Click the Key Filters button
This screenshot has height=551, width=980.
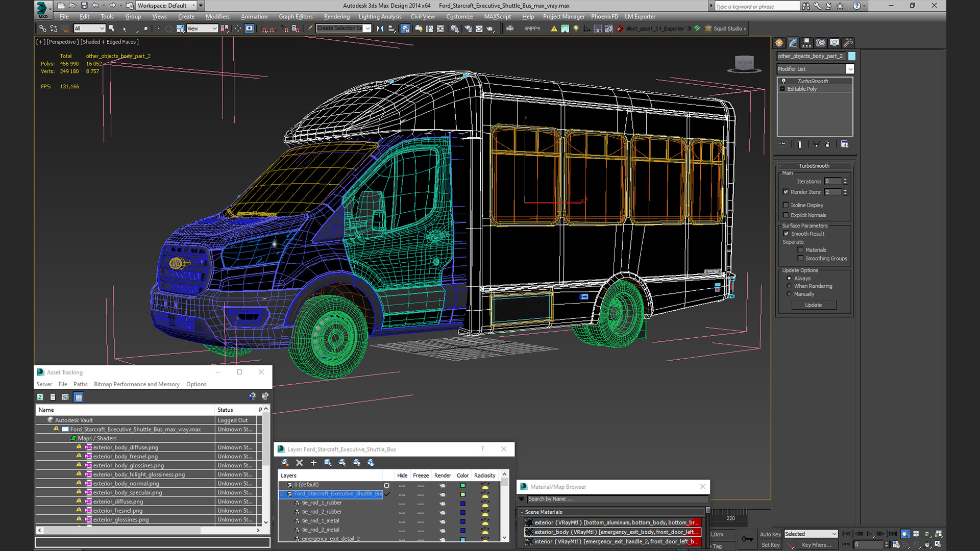click(x=816, y=545)
